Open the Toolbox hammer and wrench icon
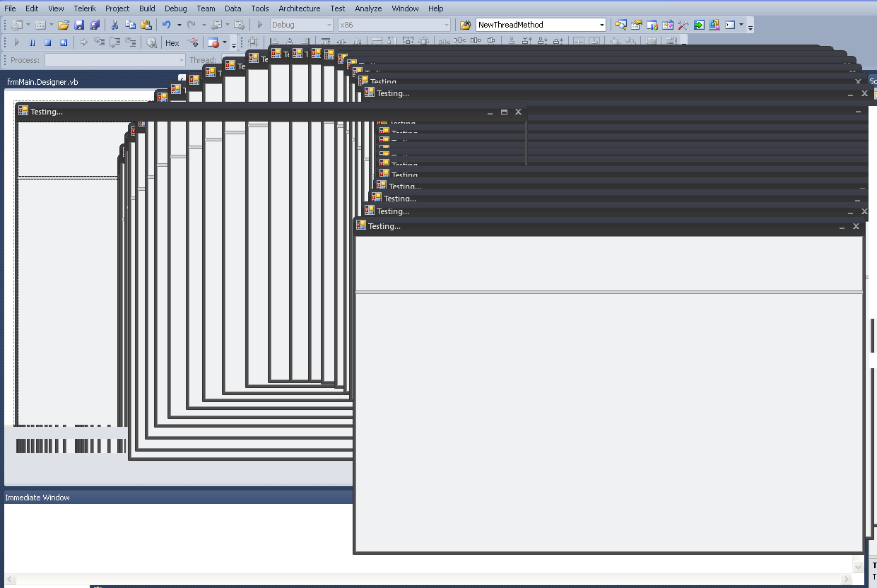 (x=683, y=25)
